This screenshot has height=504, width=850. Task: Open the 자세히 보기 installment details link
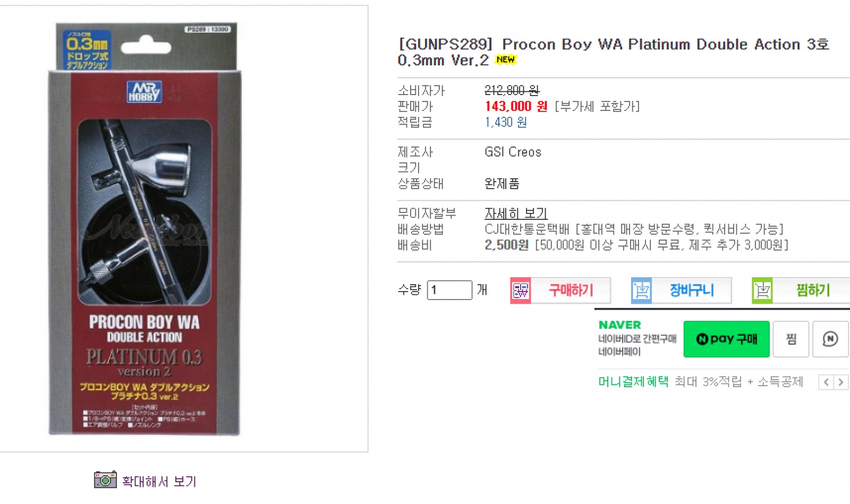click(515, 213)
